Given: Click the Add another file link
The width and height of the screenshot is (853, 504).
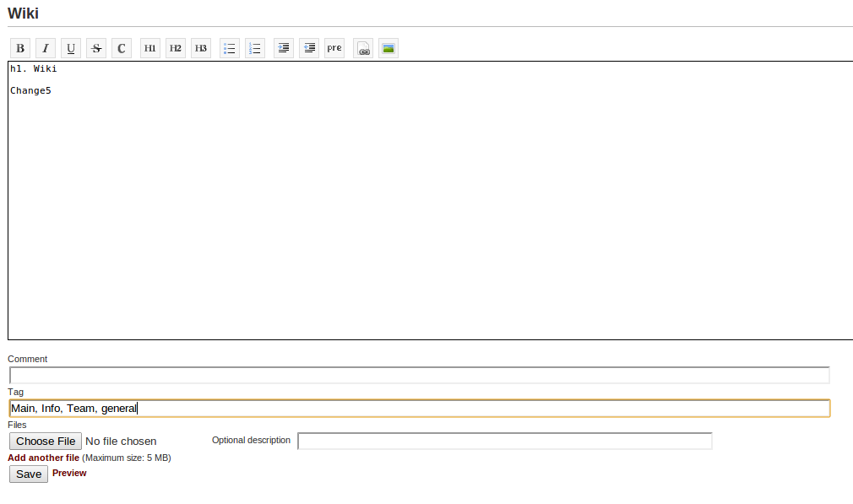Looking at the screenshot, I should (x=44, y=458).
